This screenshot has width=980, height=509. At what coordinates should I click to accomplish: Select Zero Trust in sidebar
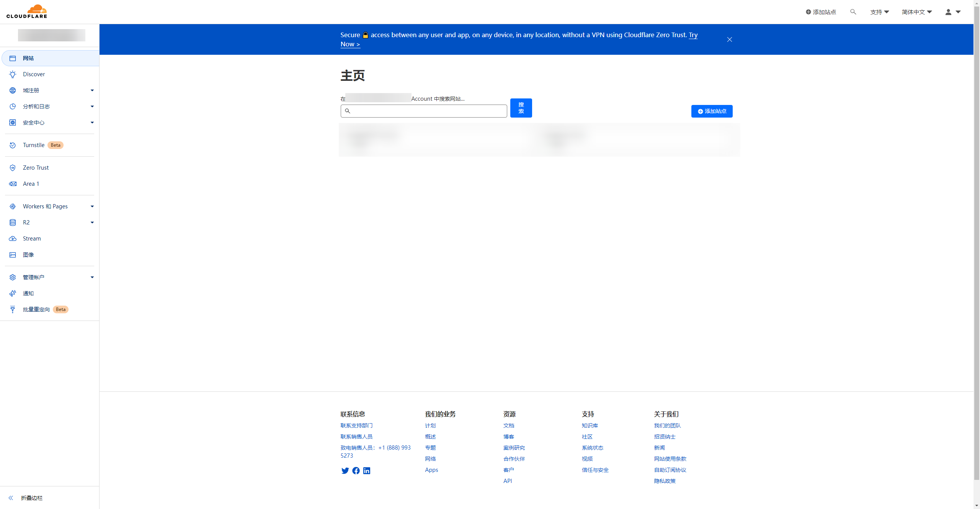tap(36, 168)
